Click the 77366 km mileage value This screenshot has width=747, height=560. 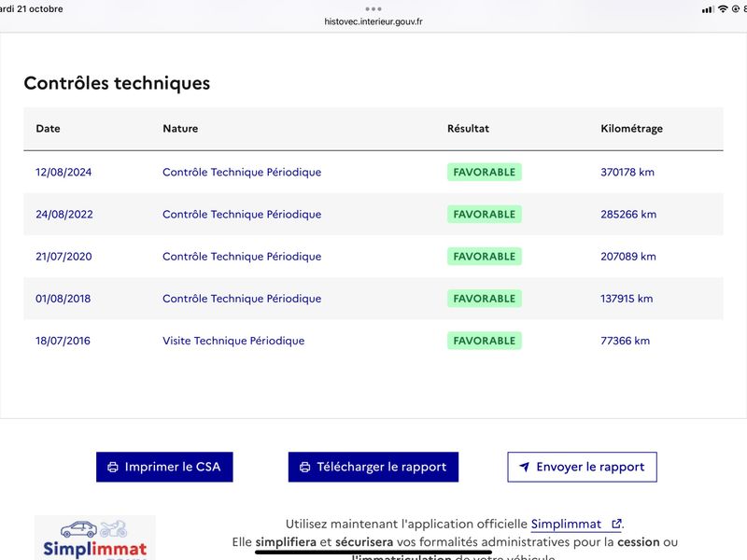pos(625,341)
